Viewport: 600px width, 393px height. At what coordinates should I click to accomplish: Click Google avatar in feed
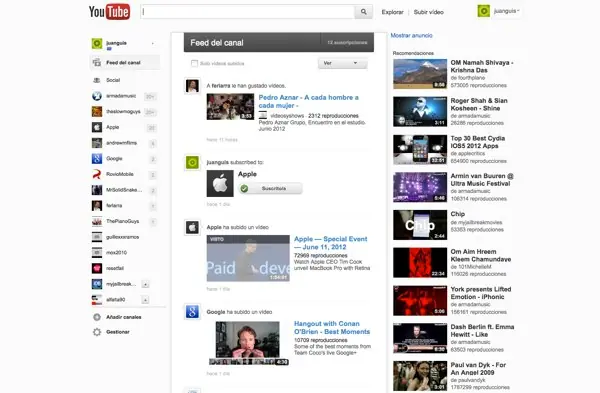192,312
